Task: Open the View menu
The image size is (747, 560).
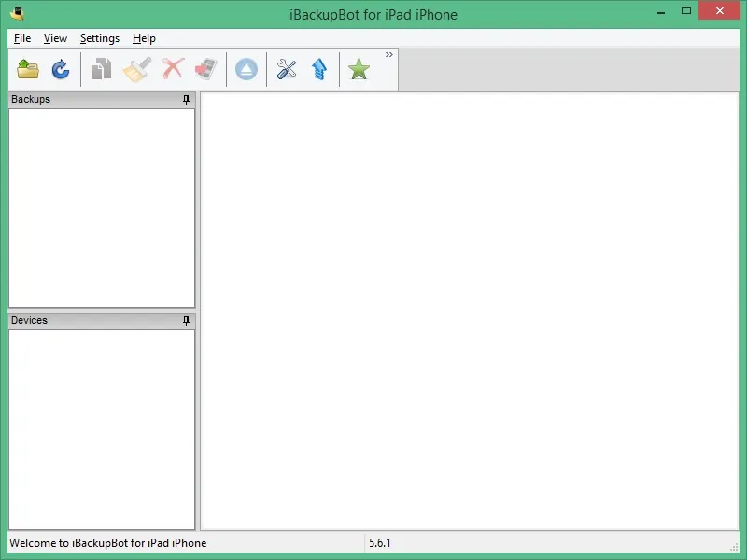Action: coord(55,38)
